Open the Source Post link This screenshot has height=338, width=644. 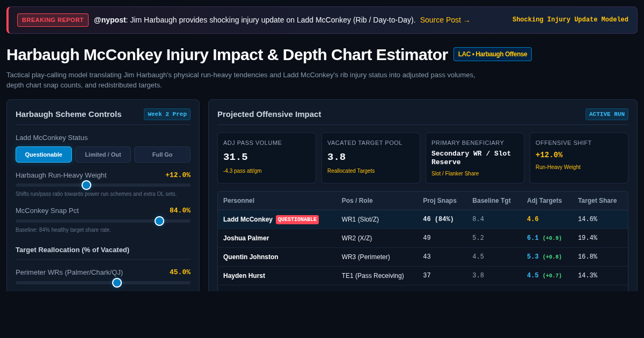tap(445, 20)
